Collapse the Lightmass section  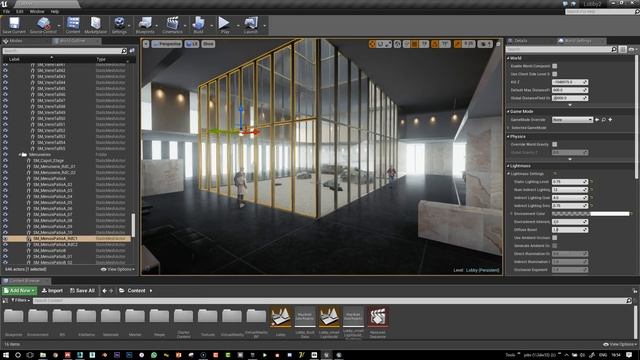[509, 166]
